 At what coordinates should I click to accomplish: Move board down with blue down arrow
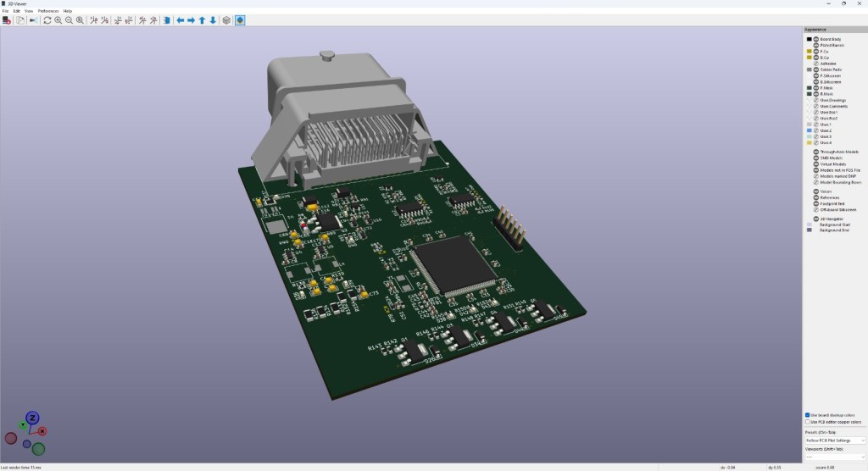tap(213, 20)
